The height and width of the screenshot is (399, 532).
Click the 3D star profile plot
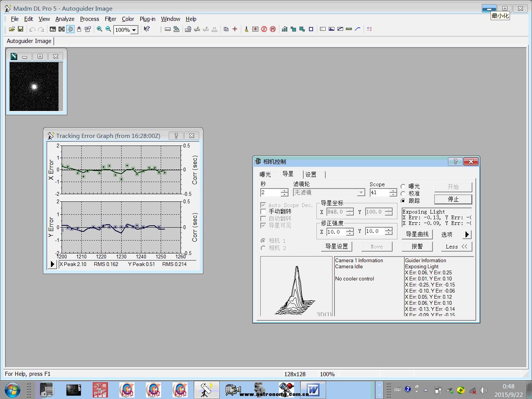pyautogui.click(x=296, y=287)
